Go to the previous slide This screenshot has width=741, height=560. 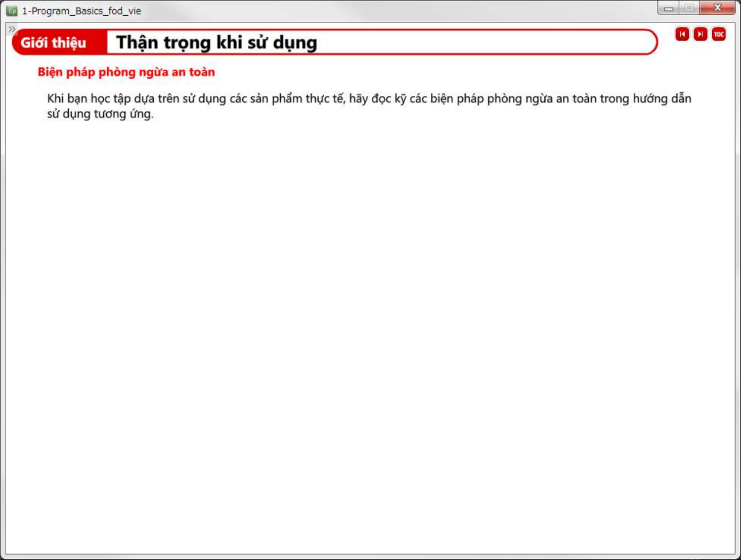(682, 34)
